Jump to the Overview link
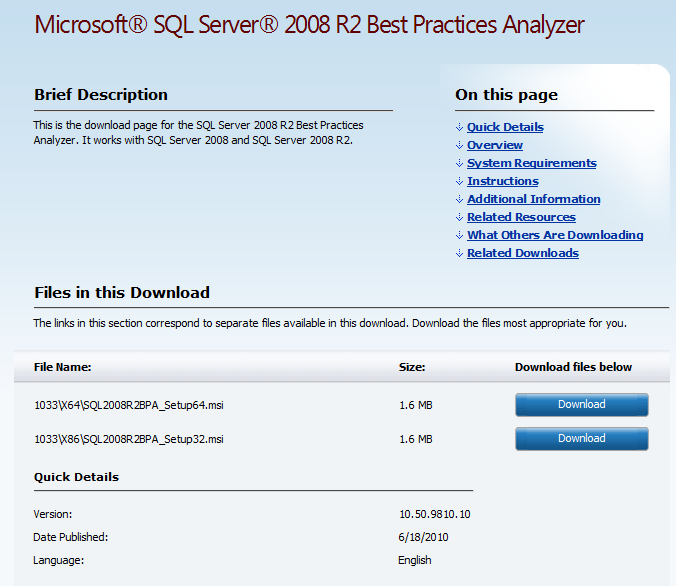Viewport: 676px width, 586px height. 494,145
